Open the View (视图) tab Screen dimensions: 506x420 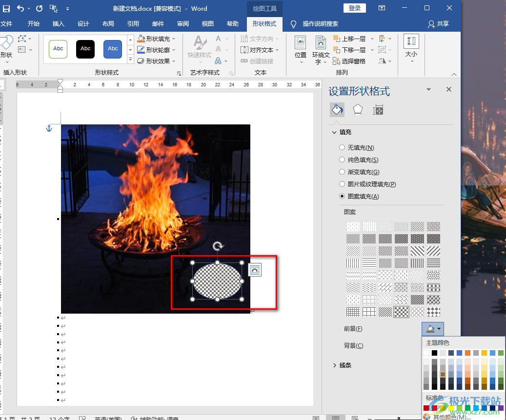[x=208, y=24]
